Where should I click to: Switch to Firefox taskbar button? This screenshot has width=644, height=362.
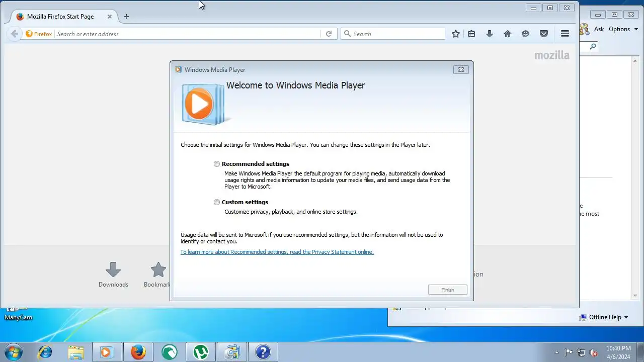(x=138, y=352)
